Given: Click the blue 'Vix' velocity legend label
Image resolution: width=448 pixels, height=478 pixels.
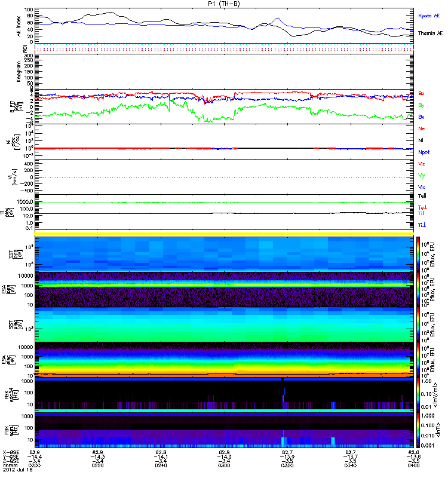Looking at the screenshot, I should [x=422, y=187].
